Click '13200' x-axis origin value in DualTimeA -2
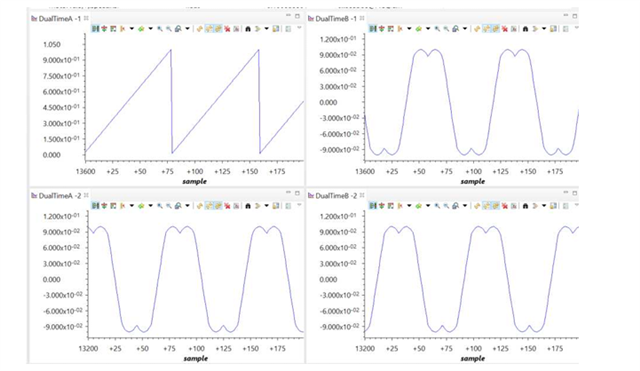This screenshot has width=640, height=371. (x=88, y=349)
